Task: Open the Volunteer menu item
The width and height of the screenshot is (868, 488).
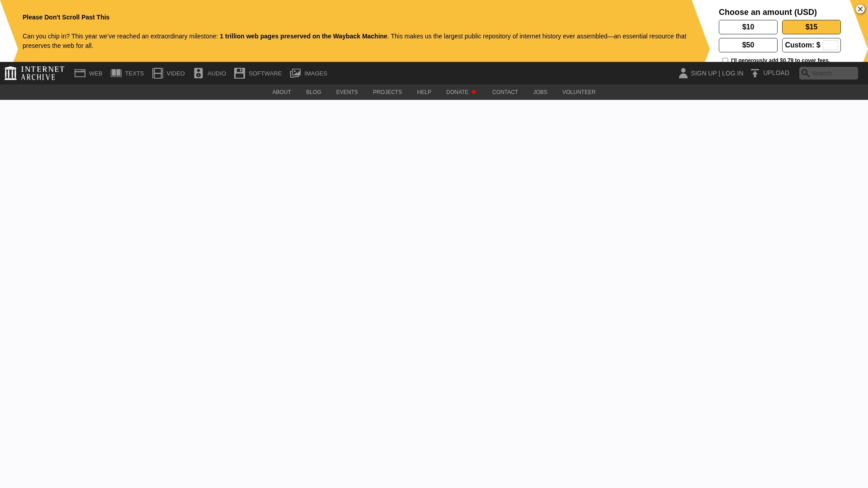Action: [579, 92]
